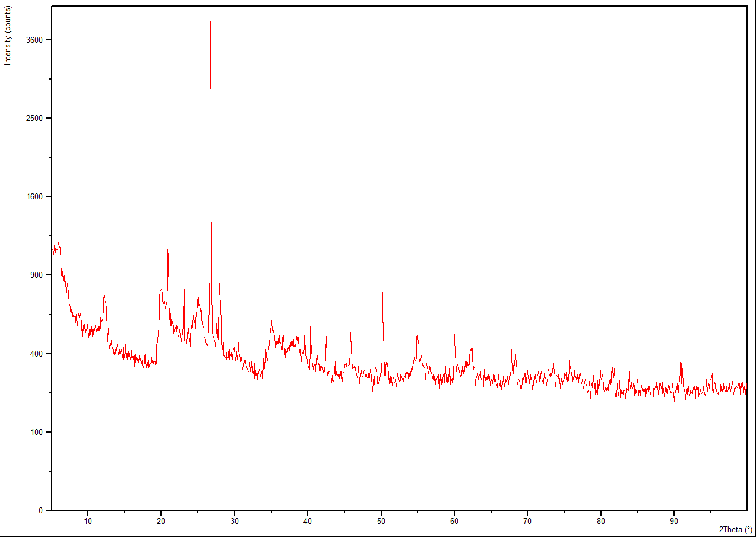Click the 400 tick label on Y-axis
The width and height of the screenshot is (756, 537).
point(39,354)
